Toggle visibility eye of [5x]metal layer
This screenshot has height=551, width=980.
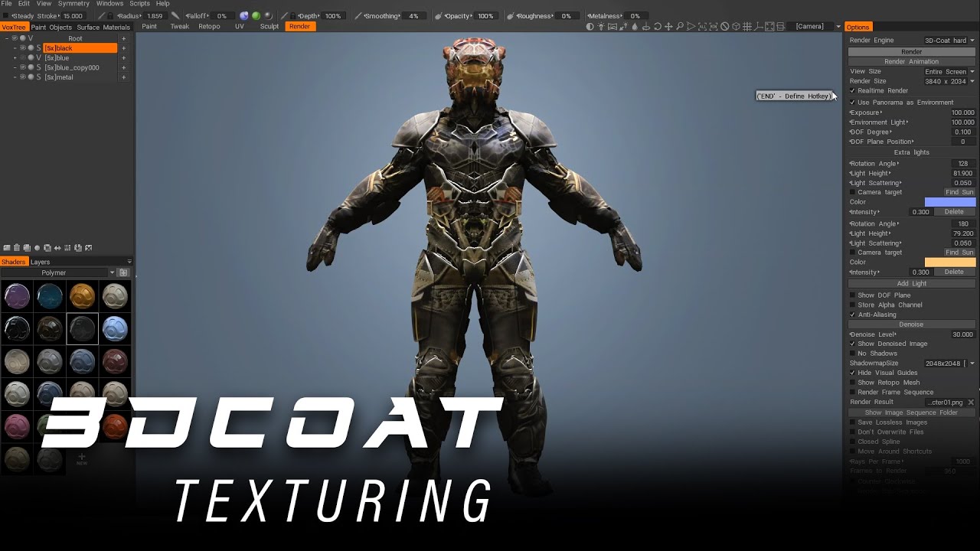(22, 77)
